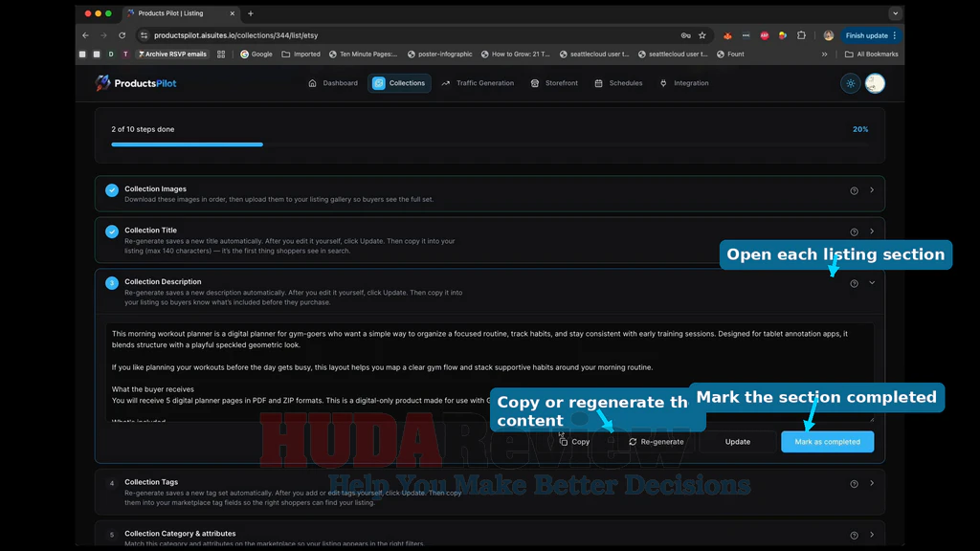Click the site info icon in address bar
This screenshot has height=551, width=980.
point(144,35)
